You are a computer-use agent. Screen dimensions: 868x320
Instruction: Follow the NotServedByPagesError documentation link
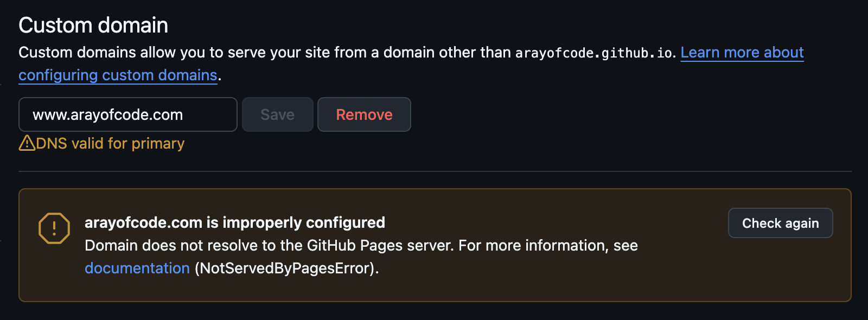click(137, 267)
